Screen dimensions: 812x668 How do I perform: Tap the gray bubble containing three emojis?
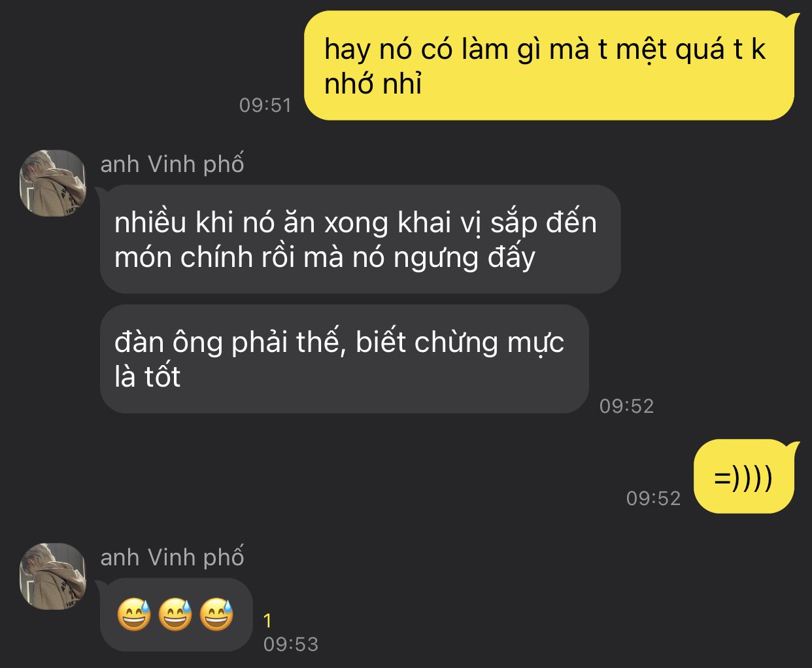[176, 614]
